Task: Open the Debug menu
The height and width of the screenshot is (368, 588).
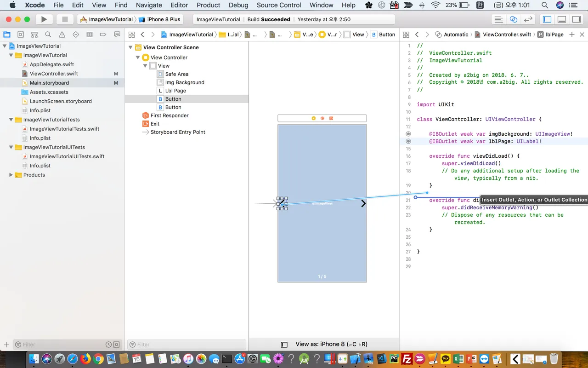Action: click(x=238, y=5)
